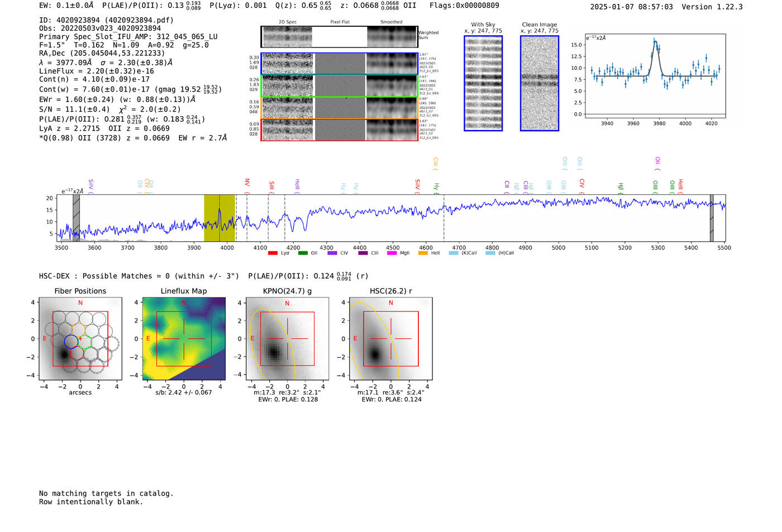Select the green-bordered fiber spectrum row
Viewport: 782px width, 532px height.
coord(339,86)
